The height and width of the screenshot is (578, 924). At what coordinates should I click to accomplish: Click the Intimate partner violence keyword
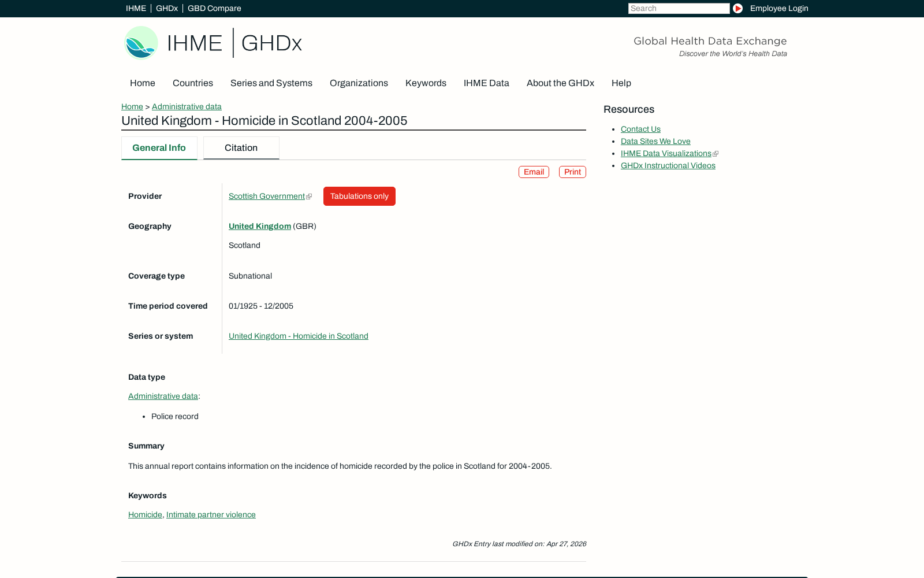click(x=211, y=514)
